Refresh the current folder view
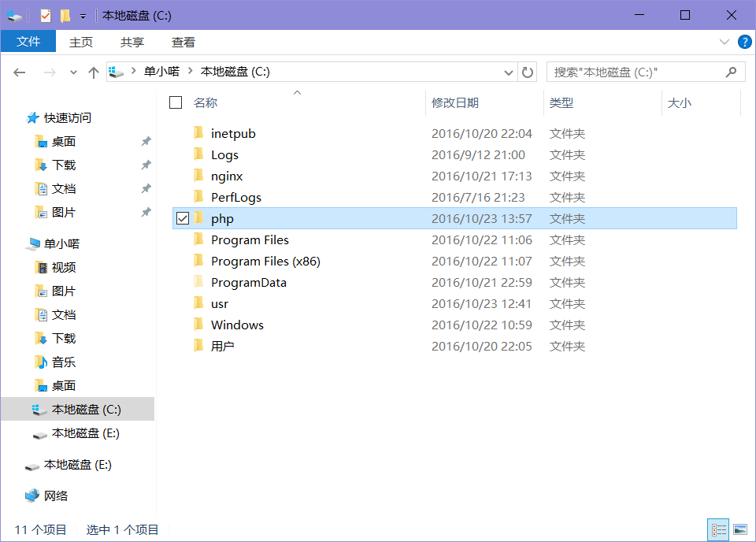The width and height of the screenshot is (756, 542). [528, 72]
